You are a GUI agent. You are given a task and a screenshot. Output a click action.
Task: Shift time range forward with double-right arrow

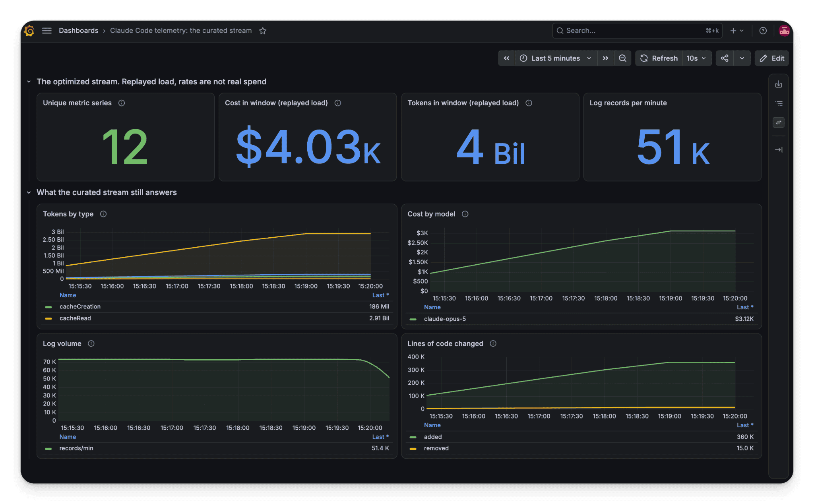click(x=605, y=58)
